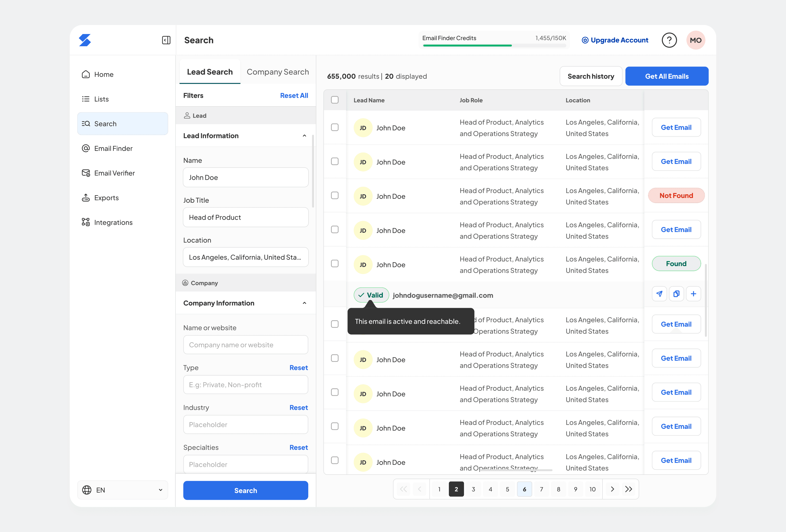Click the plus icon next to email
The height and width of the screenshot is (532, 786).
click(x=693, y=294)
